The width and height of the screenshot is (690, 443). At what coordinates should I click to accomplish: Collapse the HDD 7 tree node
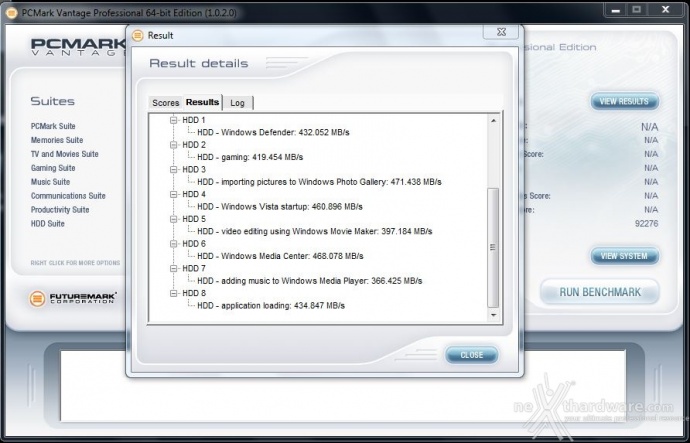tap(173, 268)
